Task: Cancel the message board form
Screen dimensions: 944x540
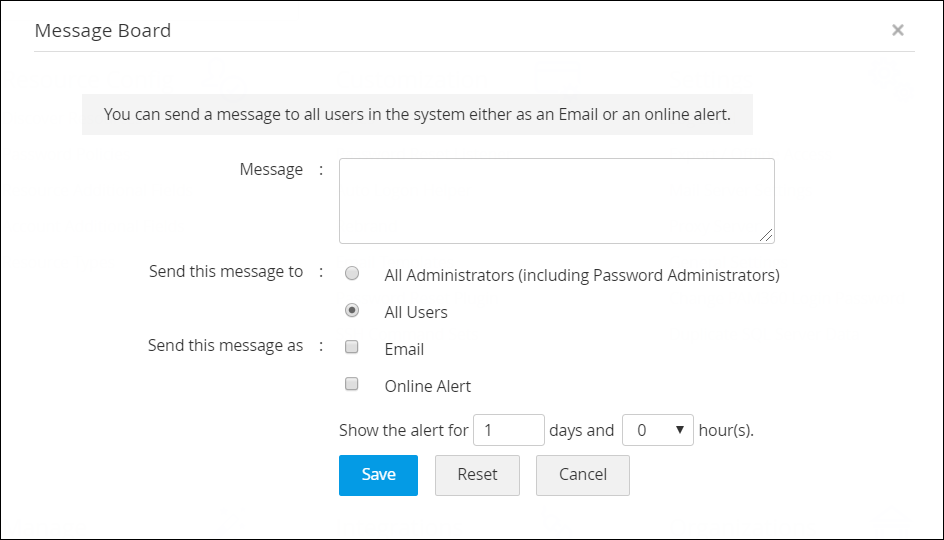Action: [x=582, y=475]
